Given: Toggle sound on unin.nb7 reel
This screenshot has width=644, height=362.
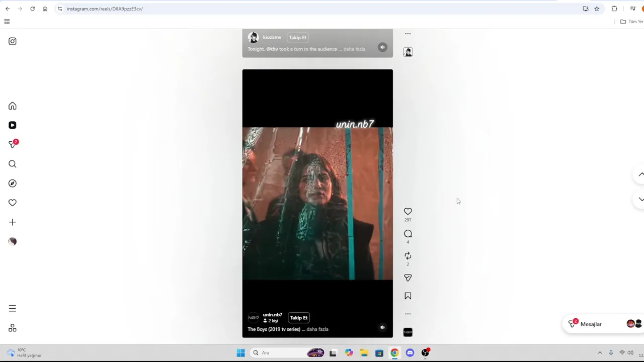Looking at the screenshot, I should pyautogui.click(x=382, y=327).
